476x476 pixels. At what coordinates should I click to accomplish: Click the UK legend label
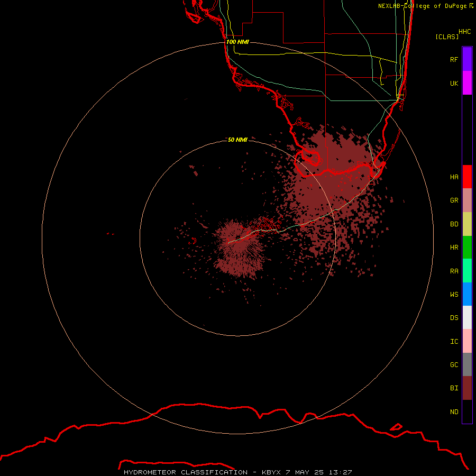pos(454,83)
